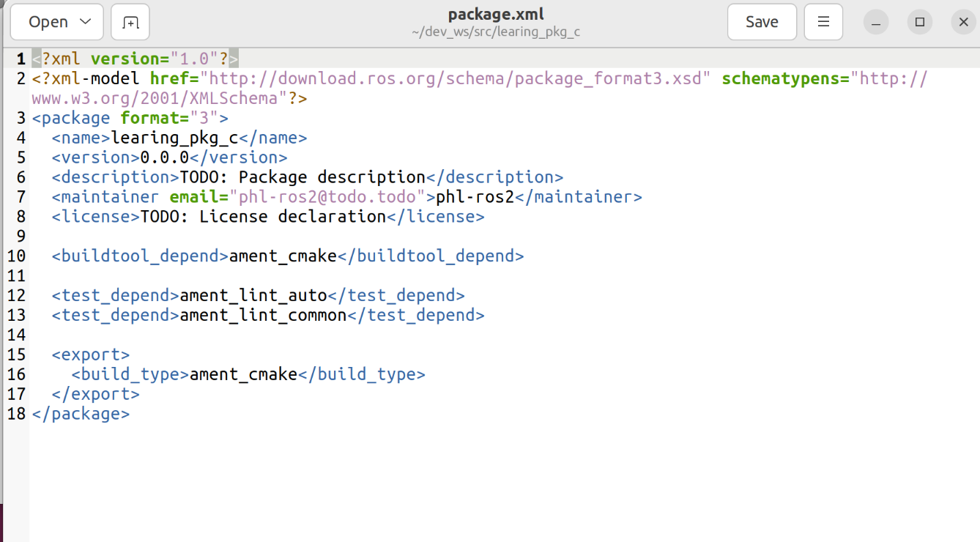Click the phl-ros2@todo.todo email value
The height and width of the screenshot is (542, 980).
(x=327, y=197)
